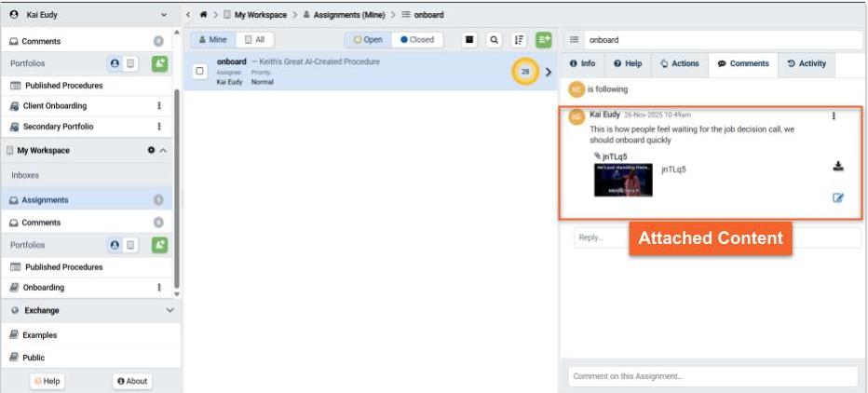This screenshot has height=393, width=868.
Task: Toggle the Closed status filter
Action: coord(417,40)
